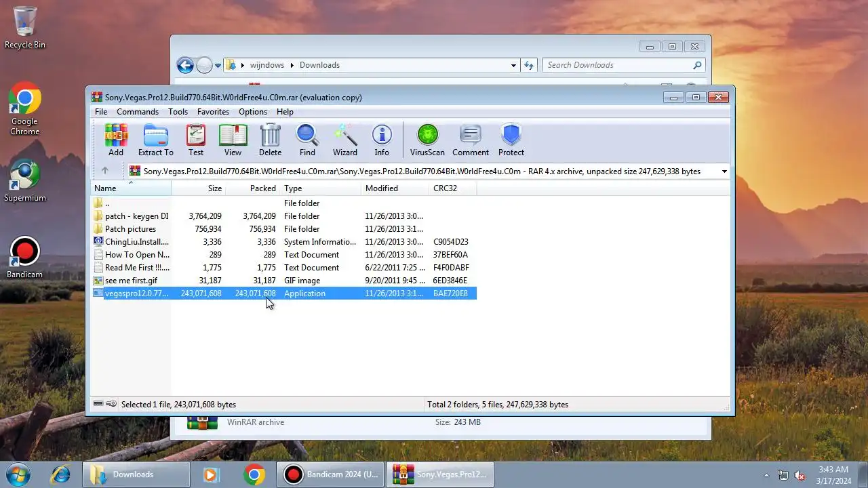Select the Bandicam desktop shortcut
Image resolution: width=868 pixels, height=488 pixels.
[x=25, y=258]
